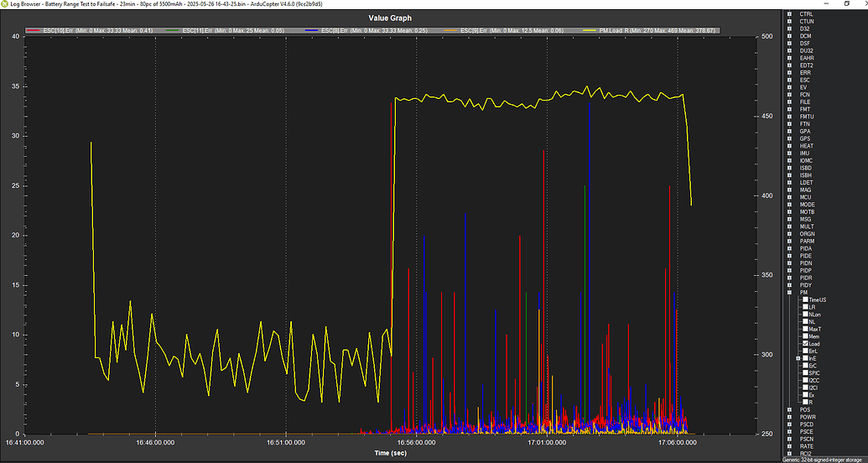Image resolution: width=868 pixels, height=463 pixels.
Task: Select the CTUN entry in the tree
Action: (x=807, y=22)
